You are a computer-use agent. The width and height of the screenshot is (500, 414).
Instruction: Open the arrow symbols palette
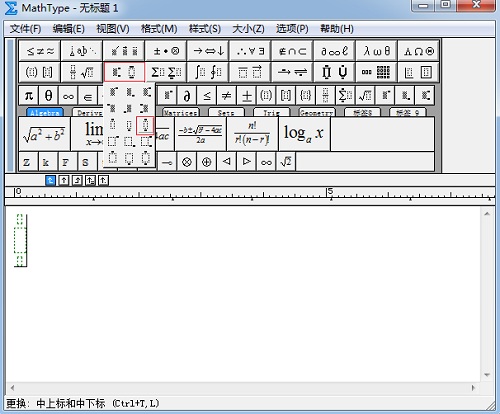[208, 51]
